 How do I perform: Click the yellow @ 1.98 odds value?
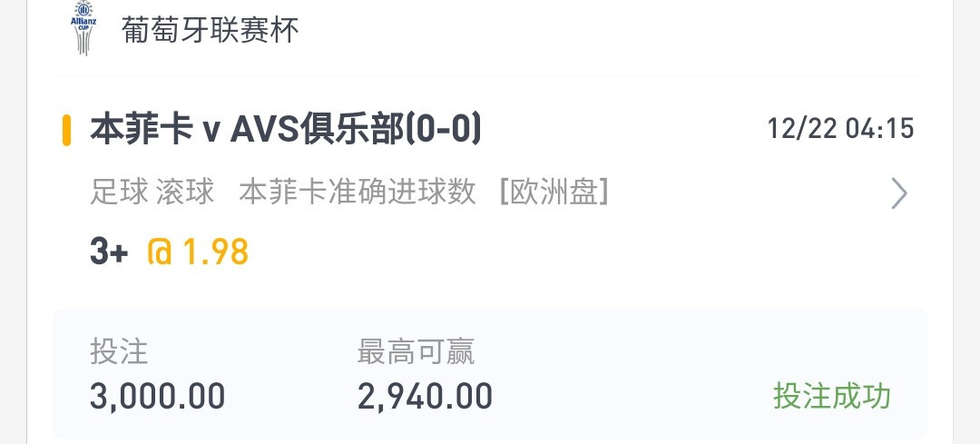198,252
